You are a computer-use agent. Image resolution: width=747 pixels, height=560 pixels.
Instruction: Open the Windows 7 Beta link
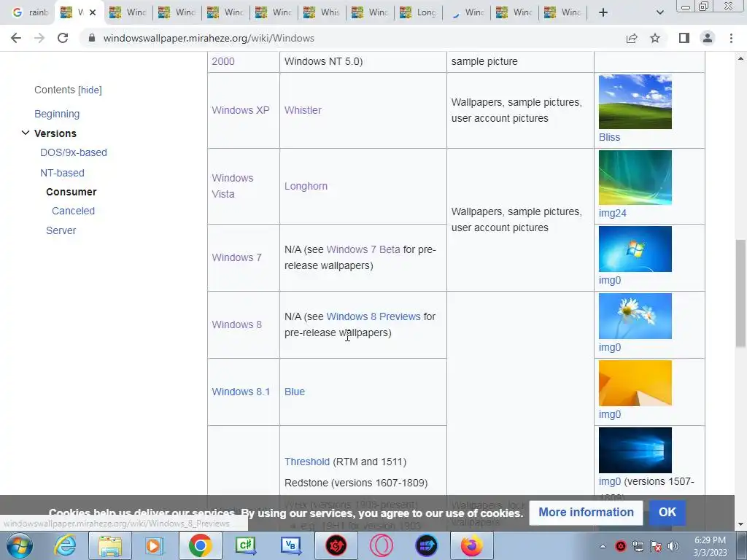point(363,249)
